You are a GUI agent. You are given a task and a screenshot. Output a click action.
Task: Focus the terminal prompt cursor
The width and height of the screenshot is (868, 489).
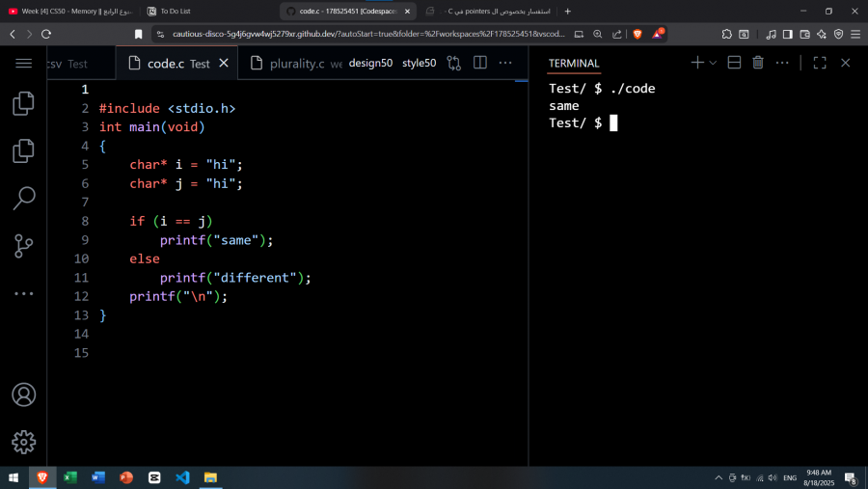click(x=613, y=122)
